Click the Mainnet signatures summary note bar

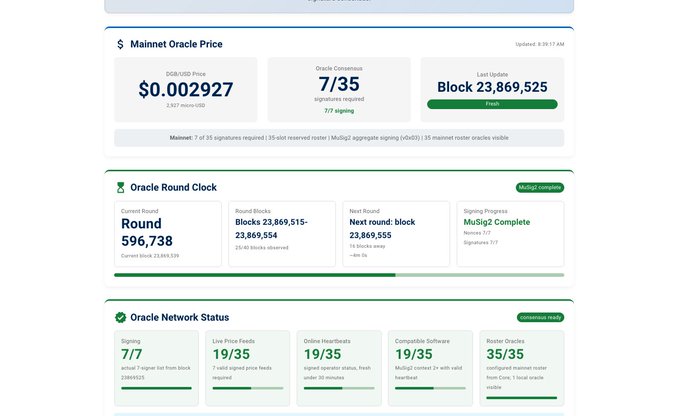click(339, 138)
